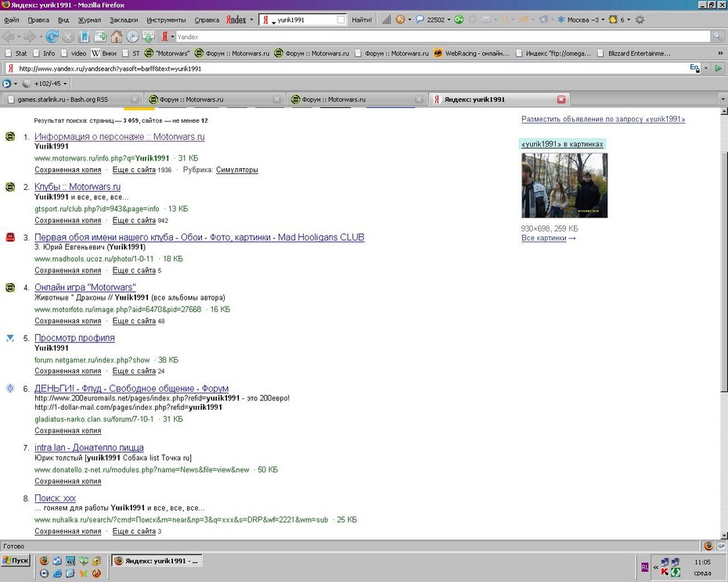The image size is (728, 582).
Task: Click the Пуск start button
Action: (16, 560)
